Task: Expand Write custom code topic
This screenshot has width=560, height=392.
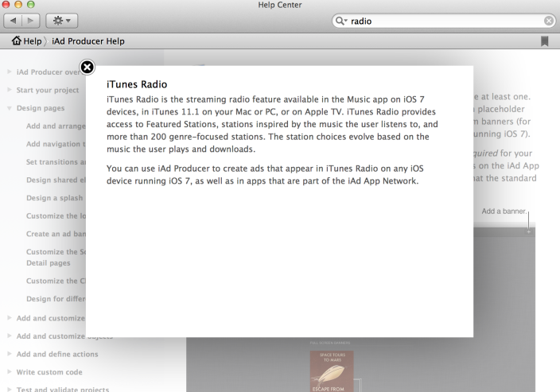Action: point(10,371)
